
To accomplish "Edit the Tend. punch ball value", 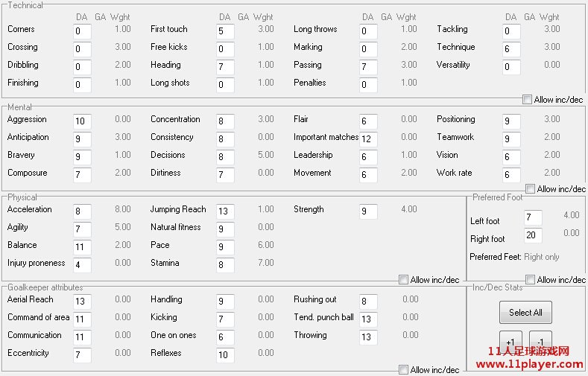I will pos(368,319).
